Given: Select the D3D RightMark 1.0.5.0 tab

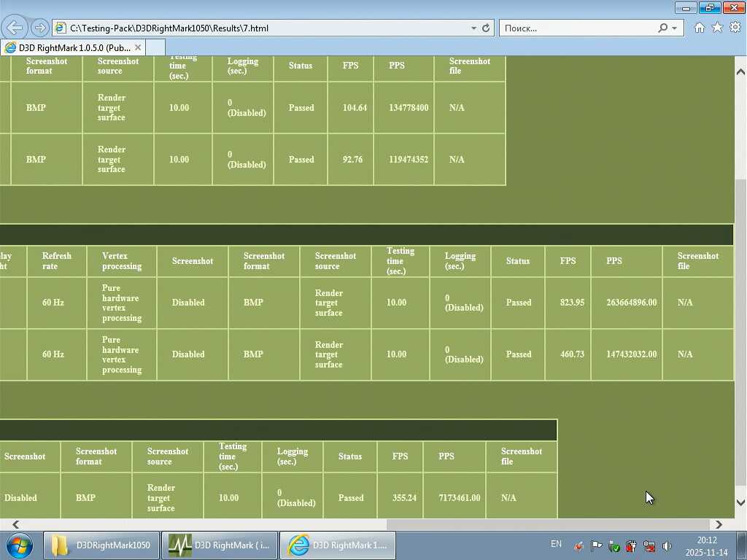Looking at the screenshot, I should (73, 47).
